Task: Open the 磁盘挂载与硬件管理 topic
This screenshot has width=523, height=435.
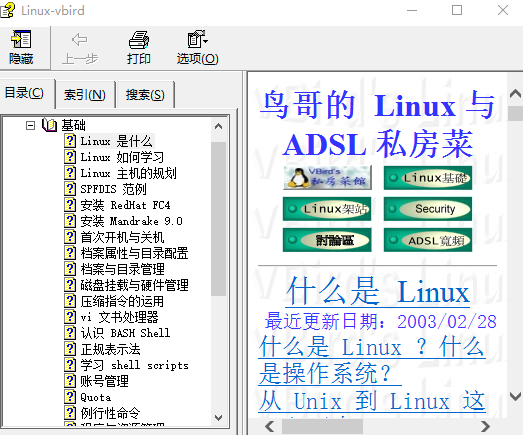Action: point(134,285)
